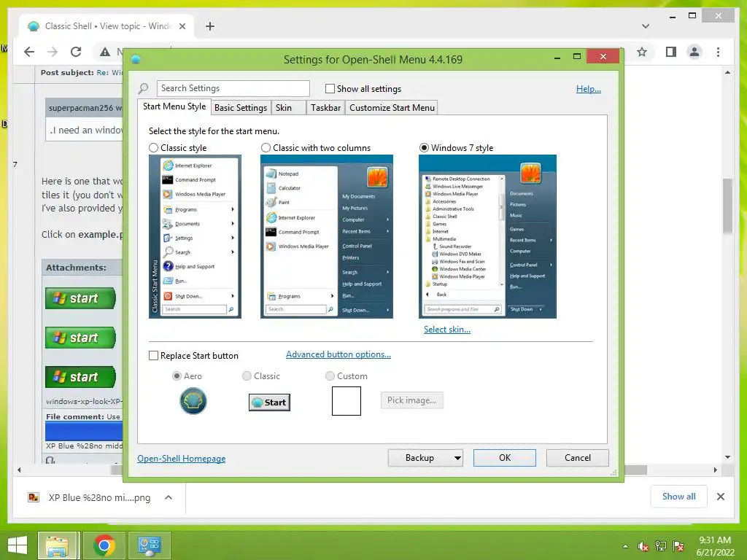Click the Open-Shell icon in the dialog title bar
This screenshot has width=747, height=560.
point(136,60)
